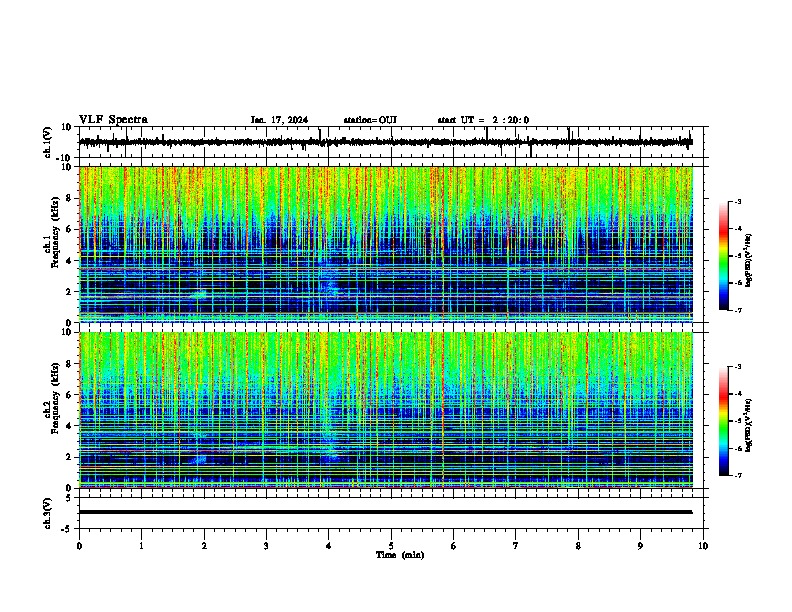
Task: Click the ch.2 faint emission patch near 2 minutes
Action: click(200, 458)
